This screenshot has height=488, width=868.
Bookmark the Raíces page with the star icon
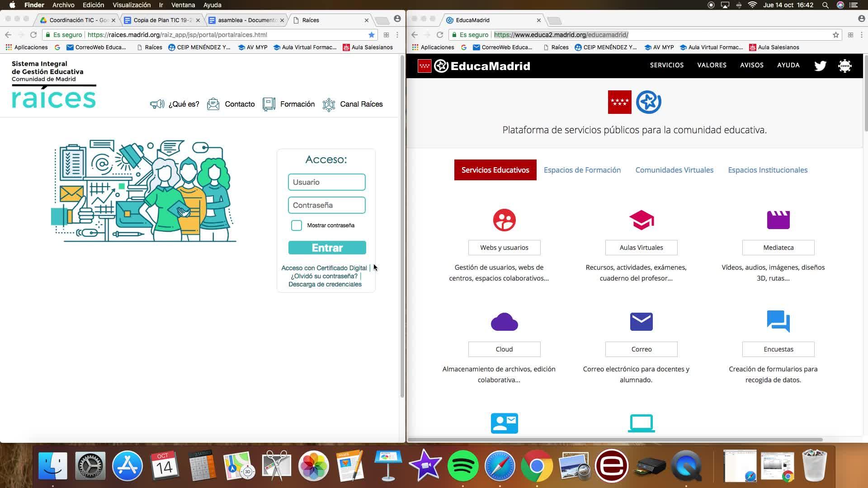372,35
